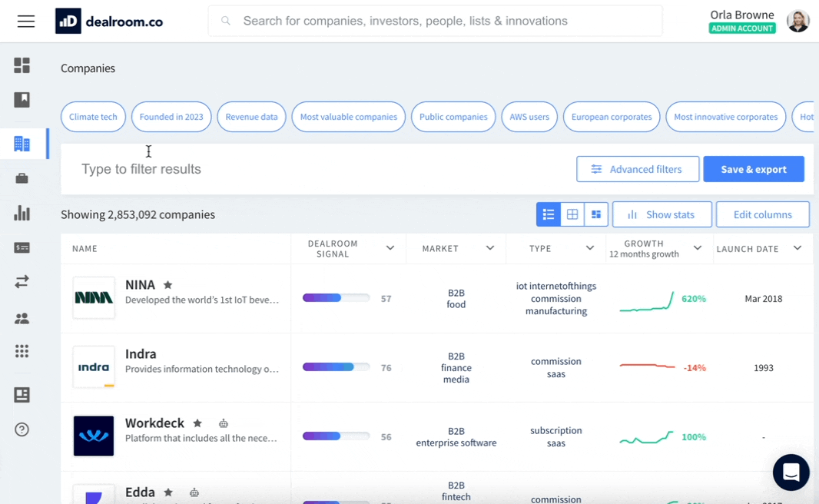
Task: Click the star icon next to Workdeck
Action: (x=197, y=423)
